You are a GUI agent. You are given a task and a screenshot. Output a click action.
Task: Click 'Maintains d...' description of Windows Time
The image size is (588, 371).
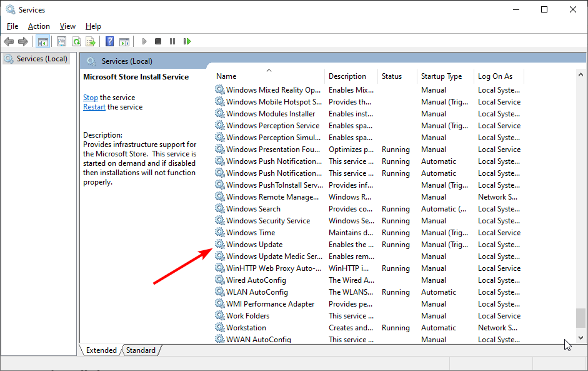[x=351, y=233]
